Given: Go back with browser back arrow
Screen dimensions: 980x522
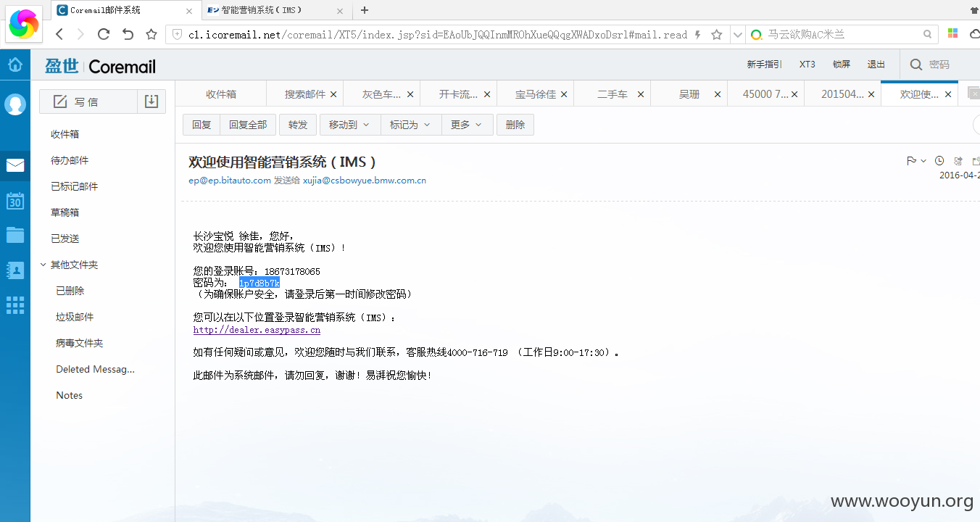Looking at the screenshot, I should 59,34.
